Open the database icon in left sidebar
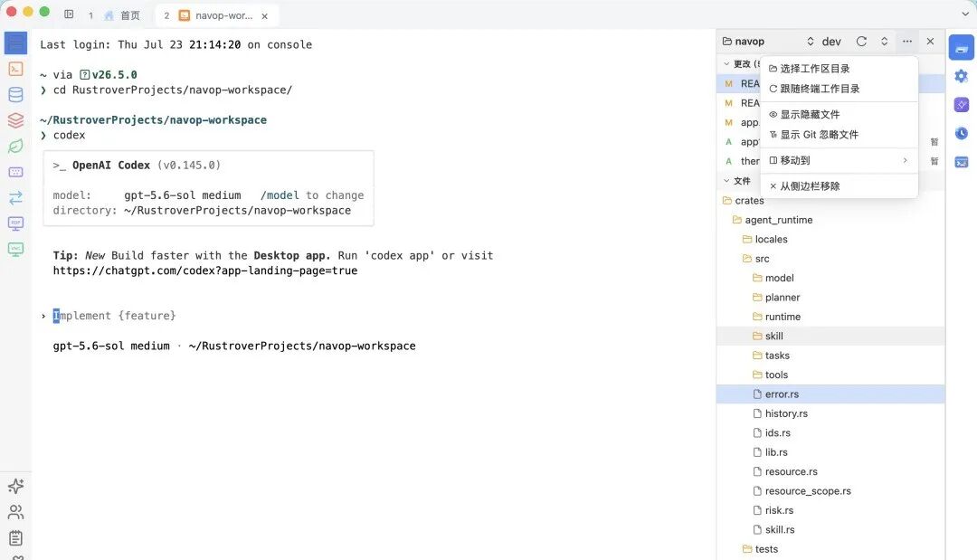Screen dimensions: 977x560 coord(15,95)
